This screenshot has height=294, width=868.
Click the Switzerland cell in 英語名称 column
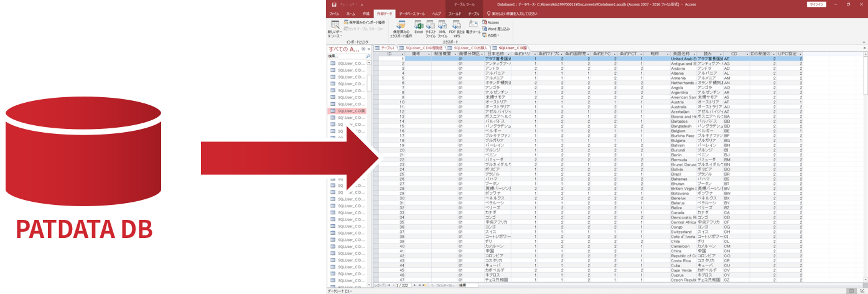point(683,232)
